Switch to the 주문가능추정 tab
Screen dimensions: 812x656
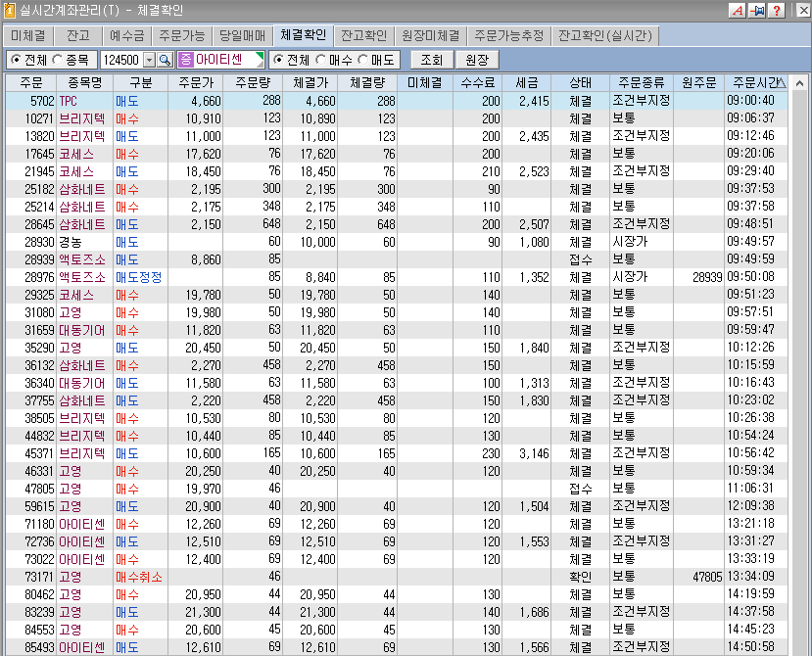click(x=509, y=35)
